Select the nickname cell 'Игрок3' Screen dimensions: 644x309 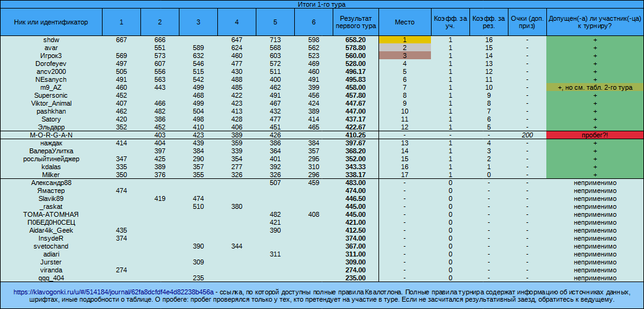coord(51,56)
